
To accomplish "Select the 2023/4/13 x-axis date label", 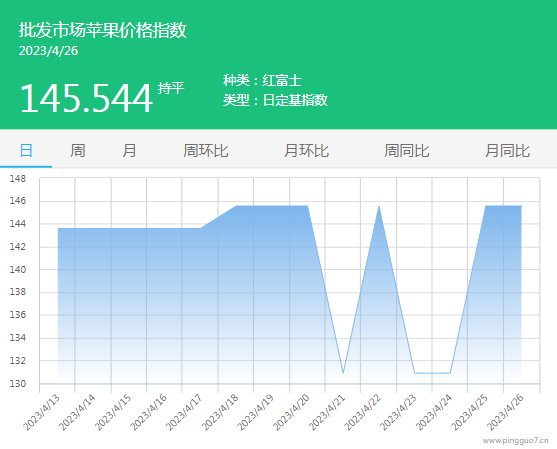I will pos(41,412).
